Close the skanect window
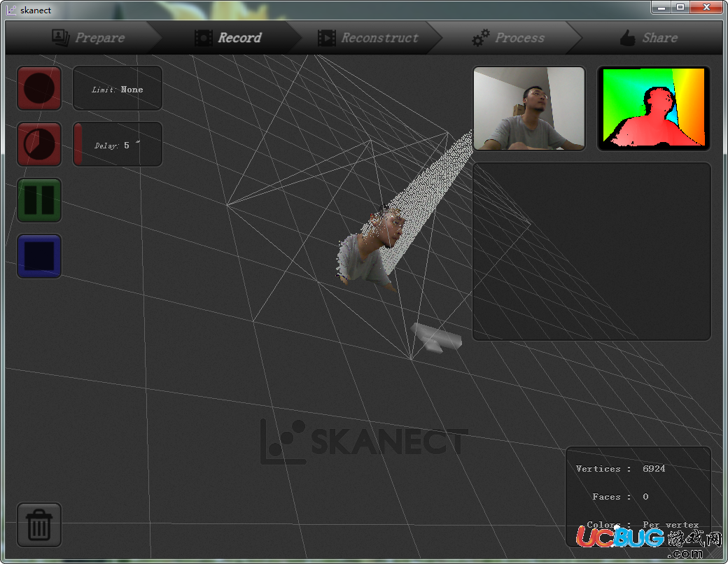Screen dimensions: 728x564 point(706,8)
